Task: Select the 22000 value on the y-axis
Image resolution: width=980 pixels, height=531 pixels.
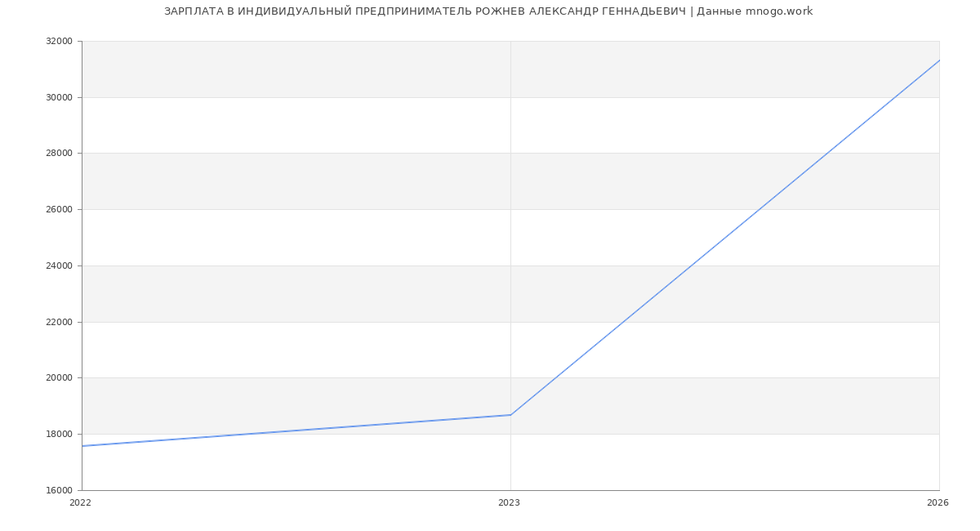Action: coord(59,322)
